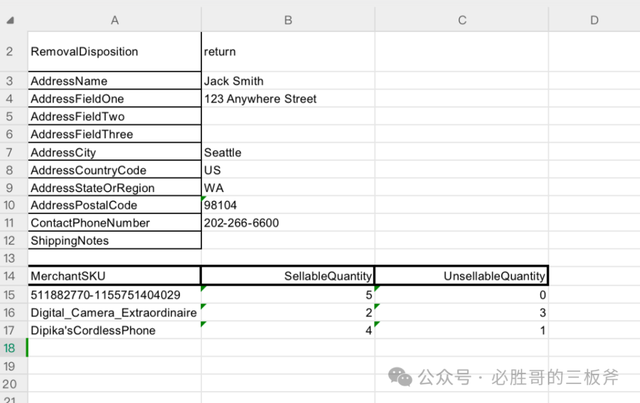Select column C header
The image size is (640, 403).
pos(462,20)
